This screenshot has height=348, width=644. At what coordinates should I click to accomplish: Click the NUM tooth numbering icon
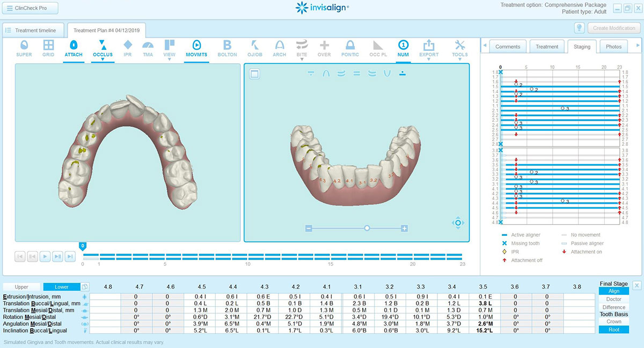point(403,48)
